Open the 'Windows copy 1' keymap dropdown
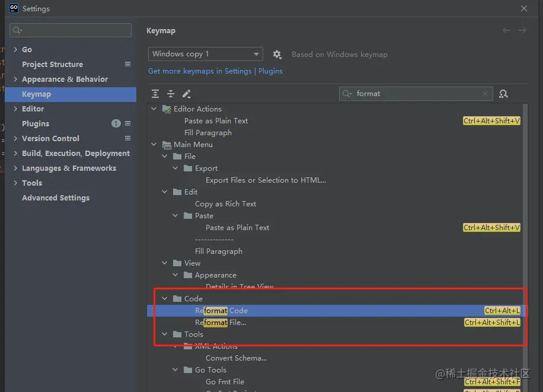 [205, 54]
